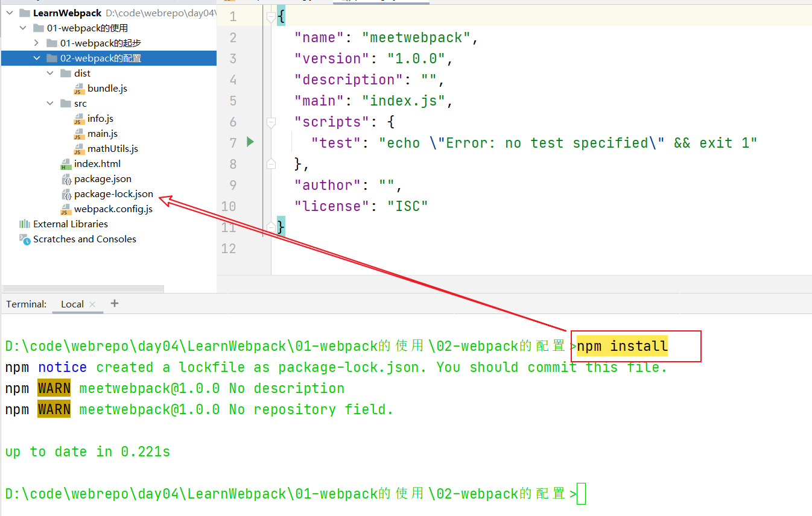Click the "test" script key

click(x=336, y=143)
